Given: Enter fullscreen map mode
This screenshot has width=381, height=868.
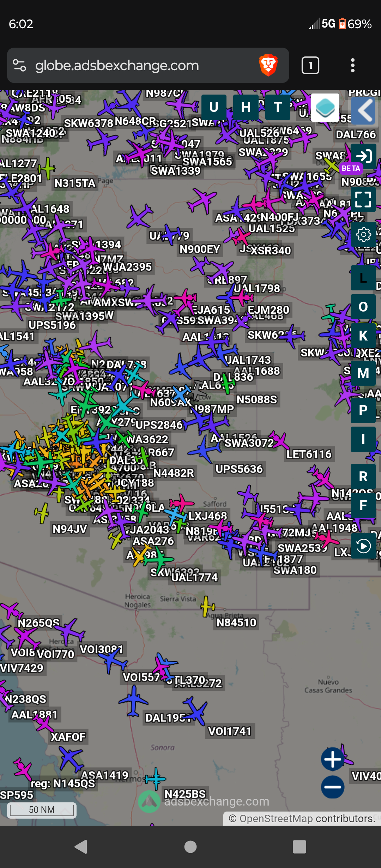Looking at the screenshot, I should pos(363,199).
